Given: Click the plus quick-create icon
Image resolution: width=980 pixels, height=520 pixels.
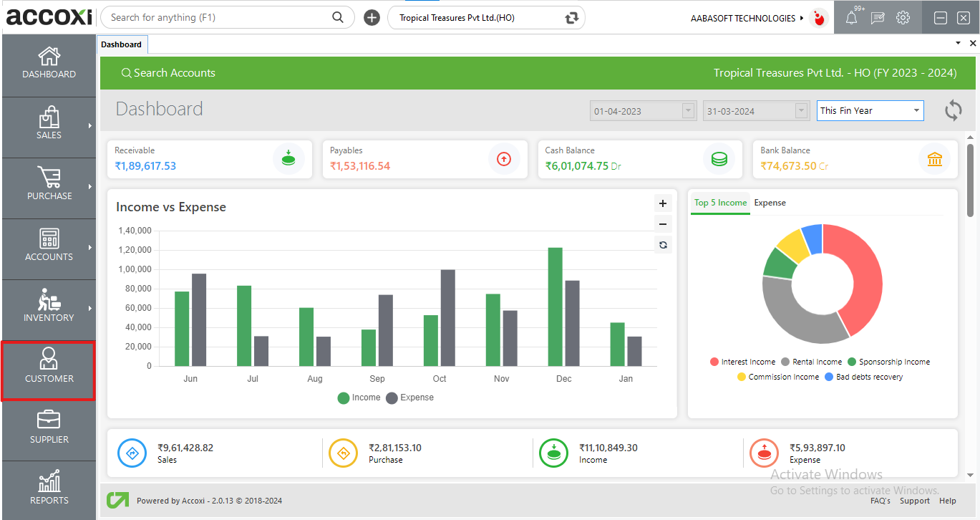Looking at the screenshot, I should [x=372, y=18].
